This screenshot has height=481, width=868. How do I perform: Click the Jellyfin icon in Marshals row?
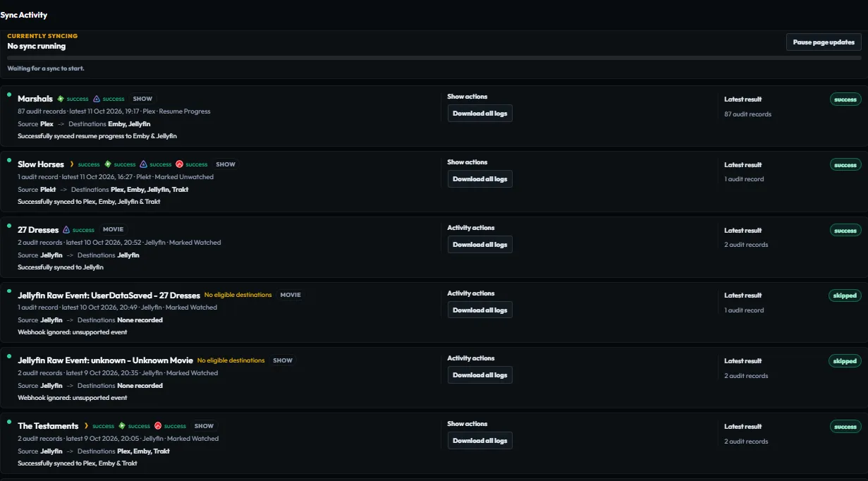click(97, 99)
